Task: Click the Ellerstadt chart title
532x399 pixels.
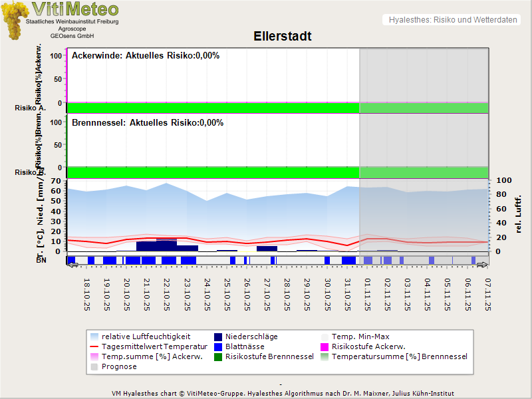Action: point(283,36)
